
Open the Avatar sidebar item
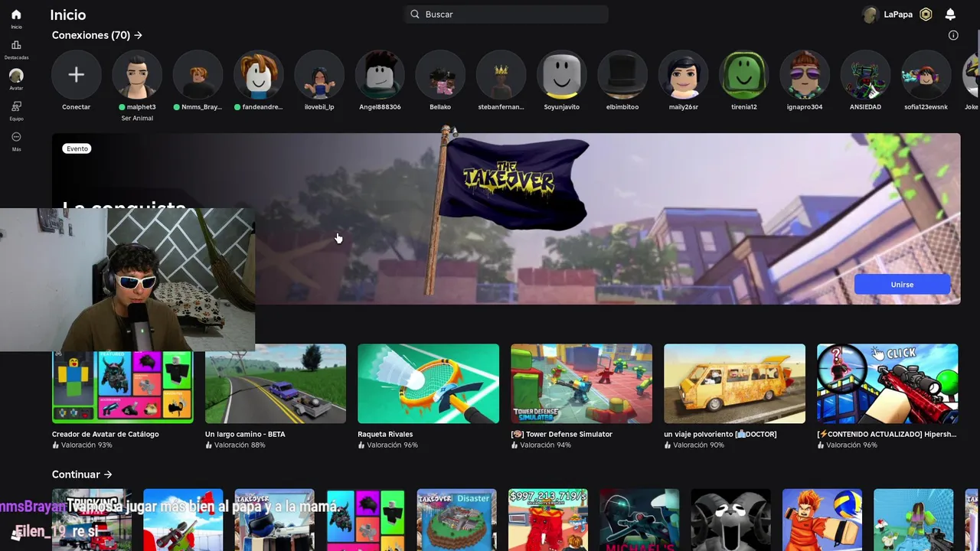[16, 79]
